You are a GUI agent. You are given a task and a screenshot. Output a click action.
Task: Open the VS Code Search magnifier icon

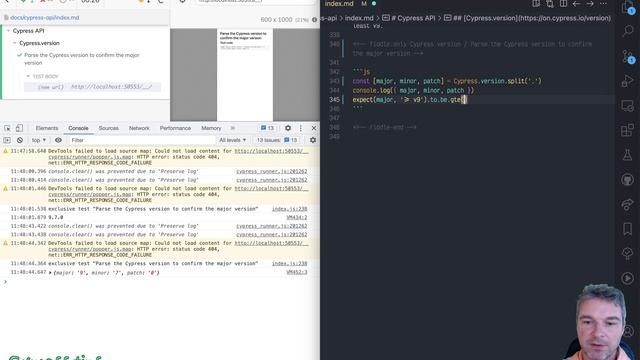[x=628, y=31]
